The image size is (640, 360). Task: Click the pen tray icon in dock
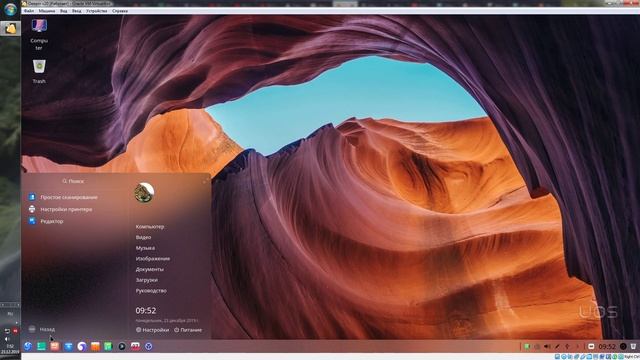[557, 347]
